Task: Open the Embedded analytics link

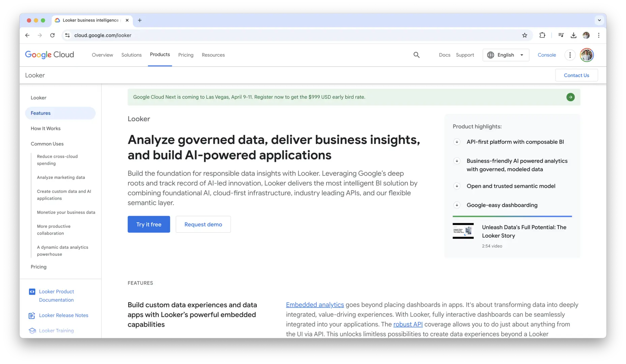Action: pos(315,305)
